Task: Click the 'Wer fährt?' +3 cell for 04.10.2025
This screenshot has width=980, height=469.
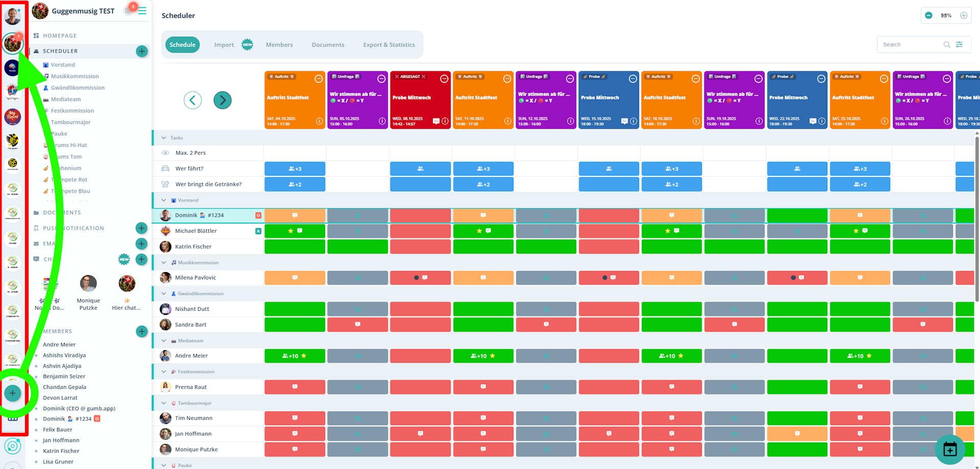Action: coord(295,169)
